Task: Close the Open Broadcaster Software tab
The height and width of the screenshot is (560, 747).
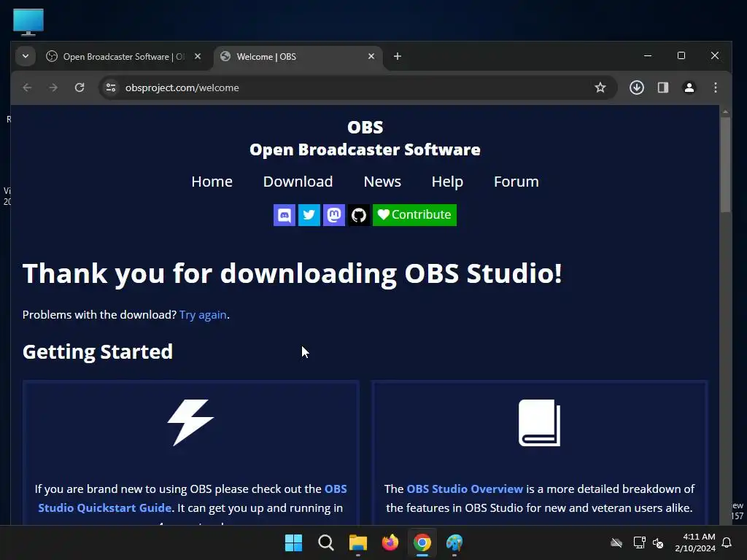Action: (x=197, y=56)
